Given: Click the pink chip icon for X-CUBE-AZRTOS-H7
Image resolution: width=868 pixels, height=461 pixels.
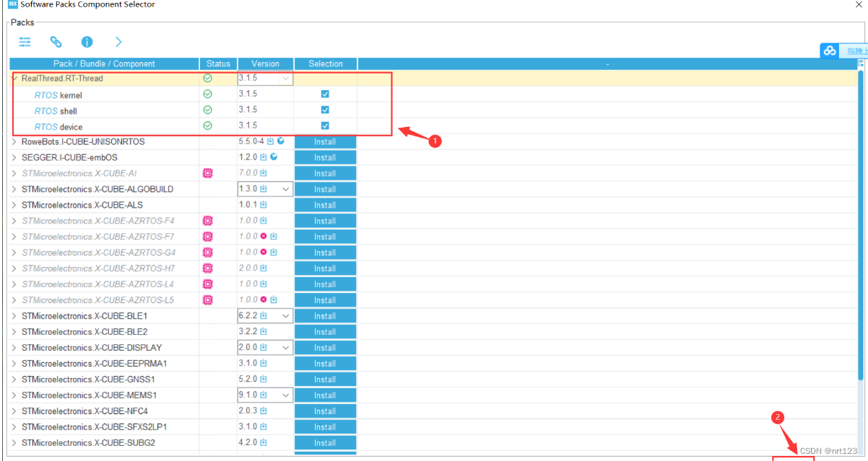Looking at the screenshot, I should 208,268.
